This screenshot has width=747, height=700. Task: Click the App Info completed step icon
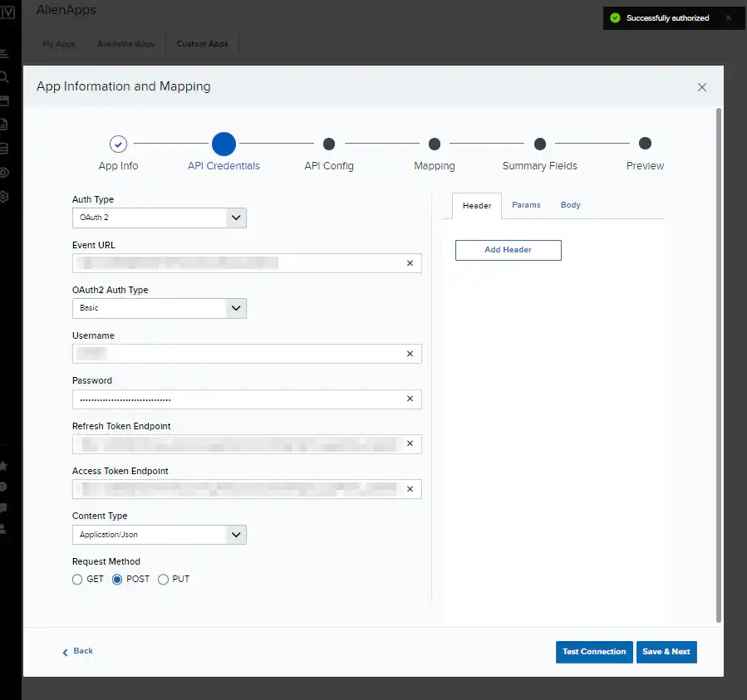(118, 144)
